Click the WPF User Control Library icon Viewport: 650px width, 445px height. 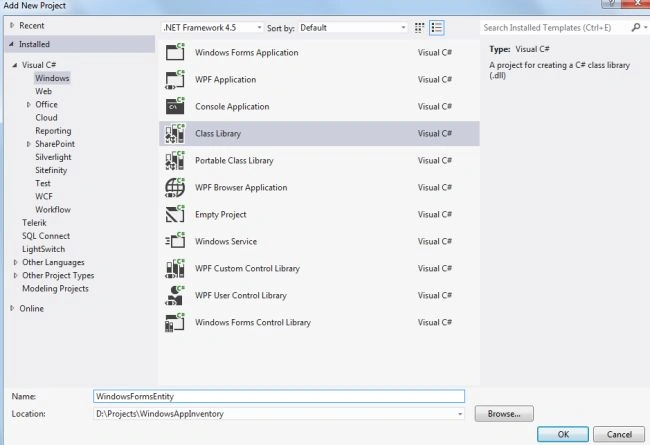(175, 295)
